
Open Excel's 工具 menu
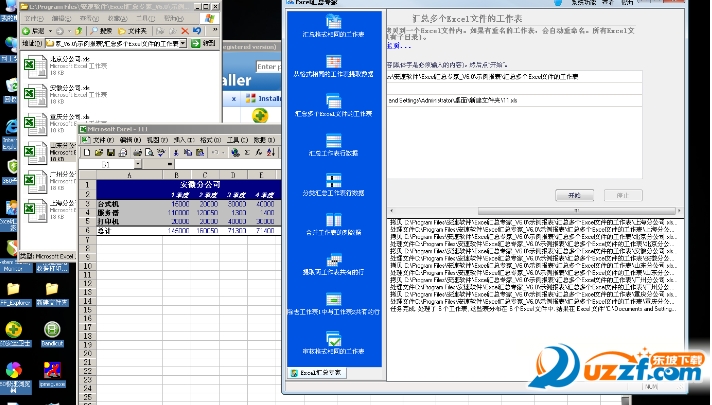237,140
